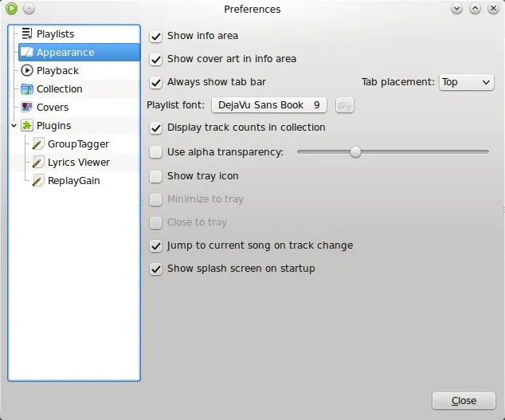Click the alpha transparency slider handle
The width and height of the screenshot is (505, 420).
click(x=355, y=152)
